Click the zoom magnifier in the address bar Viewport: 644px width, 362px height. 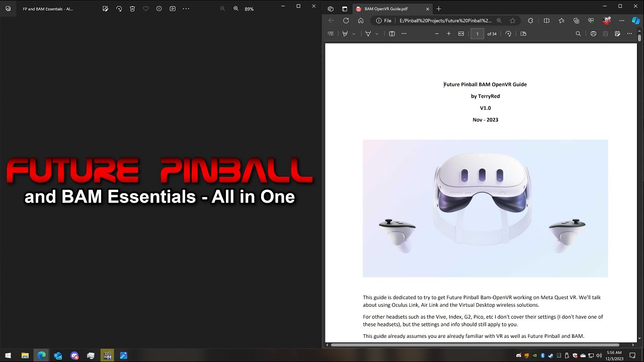pyautogui.click(x=499, y=21)
